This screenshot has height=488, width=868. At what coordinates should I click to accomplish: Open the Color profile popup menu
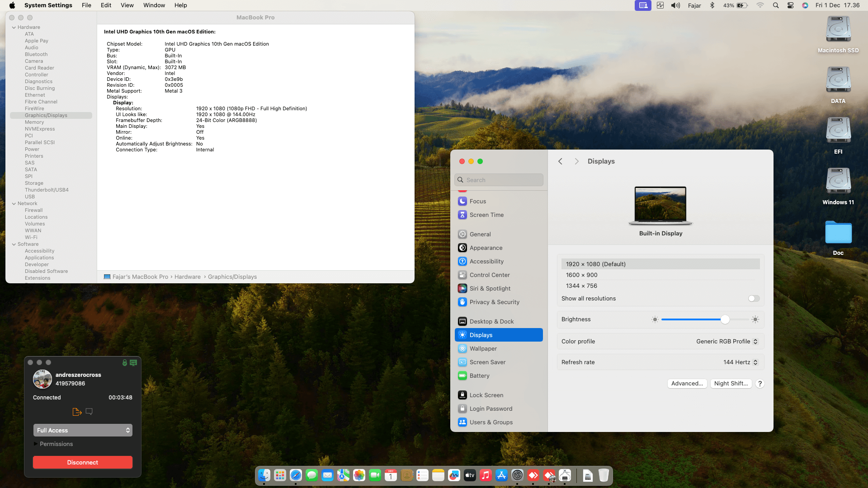coord(726,341)
